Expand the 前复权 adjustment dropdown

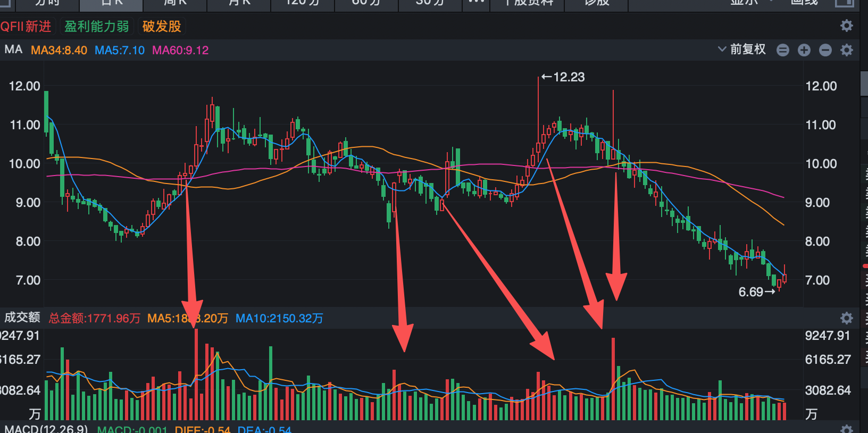click(x=742, y=49)
